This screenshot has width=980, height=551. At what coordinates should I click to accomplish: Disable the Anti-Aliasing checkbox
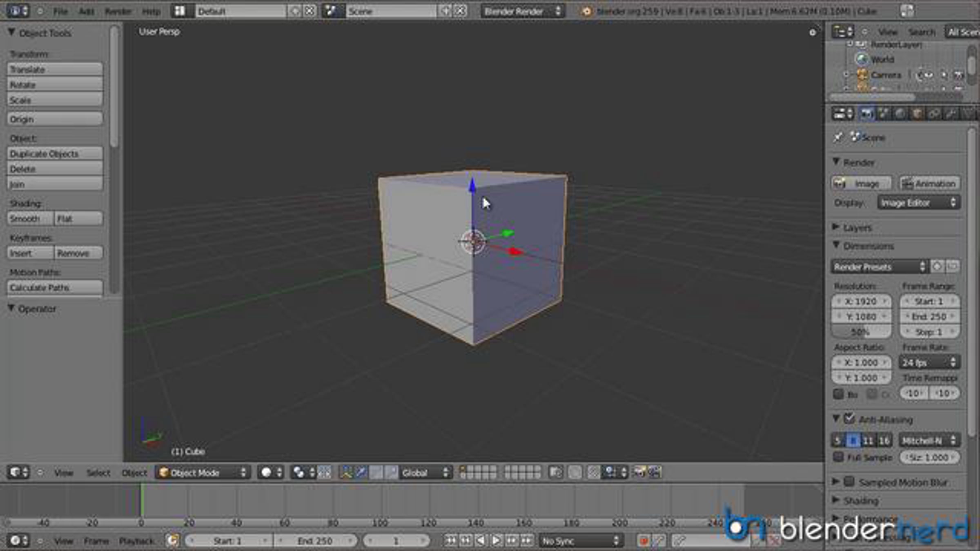point(850,418)
